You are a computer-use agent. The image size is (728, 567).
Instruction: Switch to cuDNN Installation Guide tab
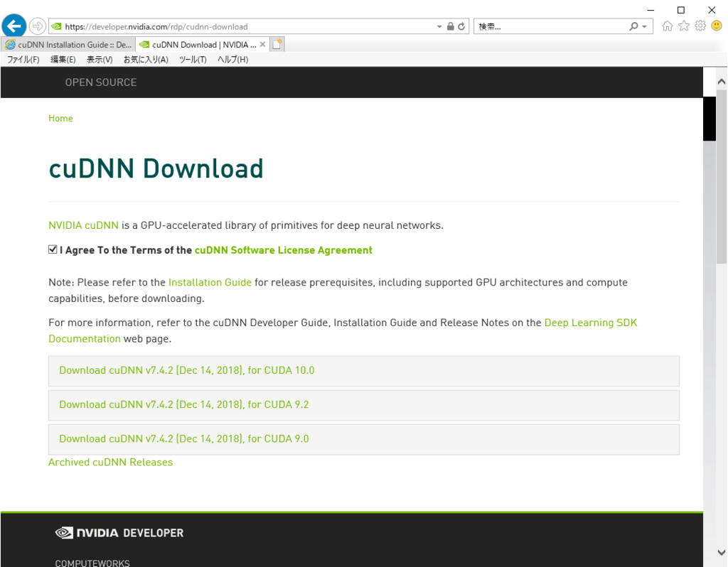[x=68, y=45]
